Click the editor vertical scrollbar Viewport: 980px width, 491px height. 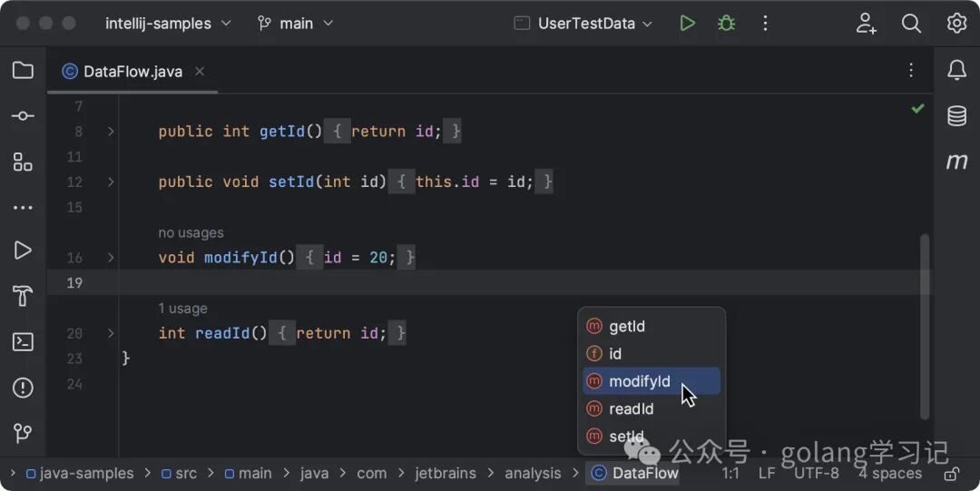pyautogui.click(x=925, y=327)
